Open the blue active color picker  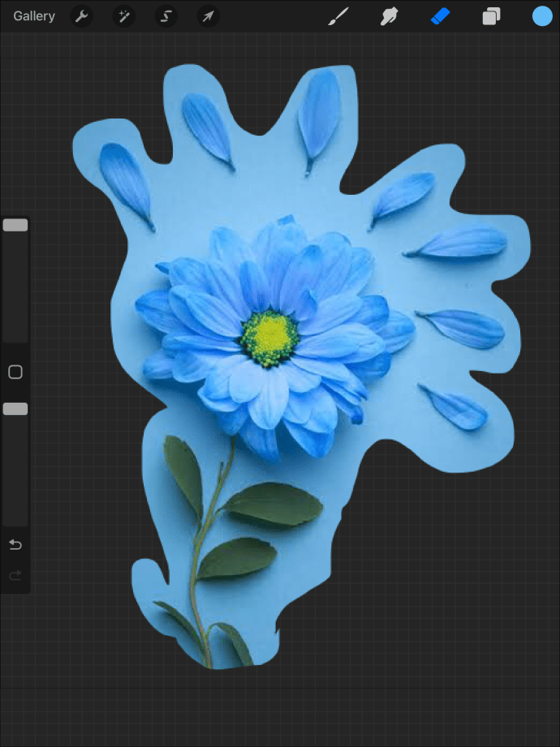tap(542, 16)
